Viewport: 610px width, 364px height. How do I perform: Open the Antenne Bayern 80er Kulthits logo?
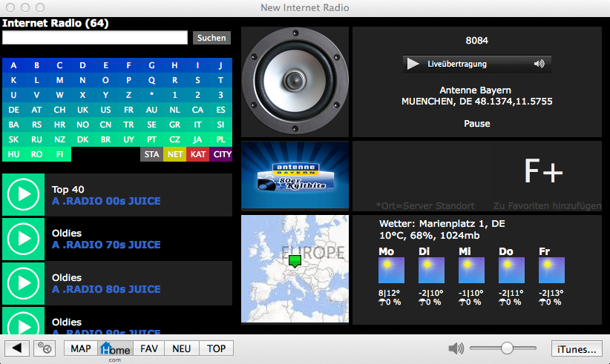pyautogui.click(x=295, y=175)
